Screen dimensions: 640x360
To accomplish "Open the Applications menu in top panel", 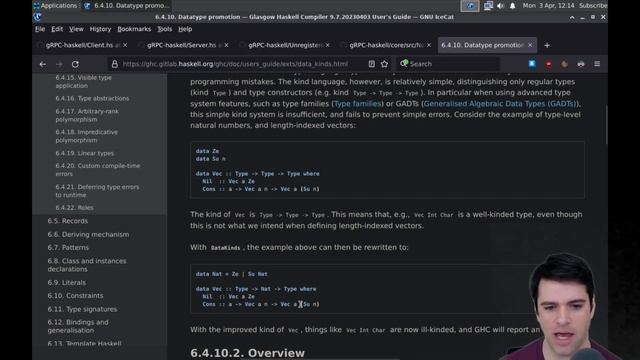I will click(56, 6).
